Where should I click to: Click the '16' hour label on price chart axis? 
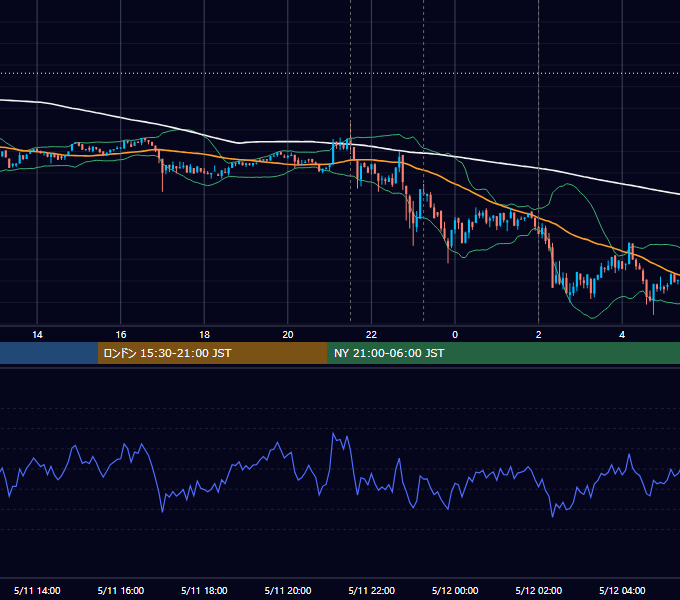click(x=121, y=335)
